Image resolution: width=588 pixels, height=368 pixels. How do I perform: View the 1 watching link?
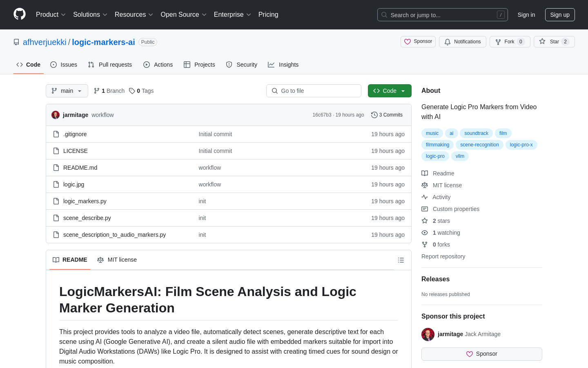pyautogui.click(x=441, y=233)
